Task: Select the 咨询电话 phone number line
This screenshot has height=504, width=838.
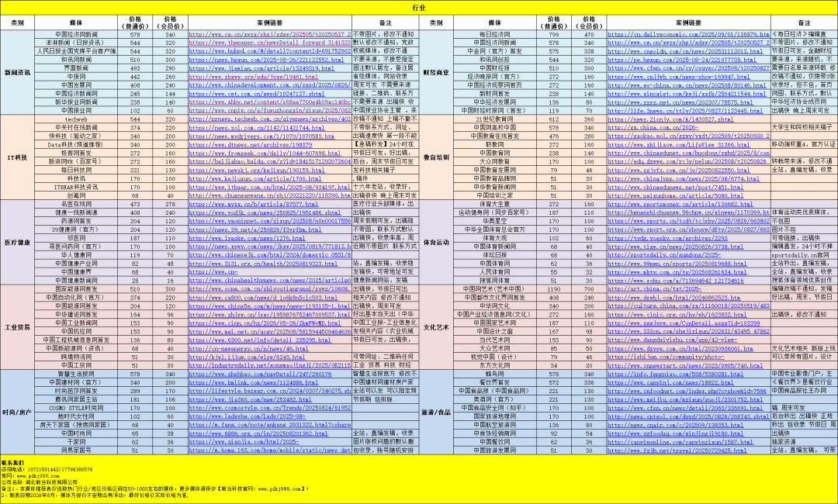Action: tap(47, 469)
